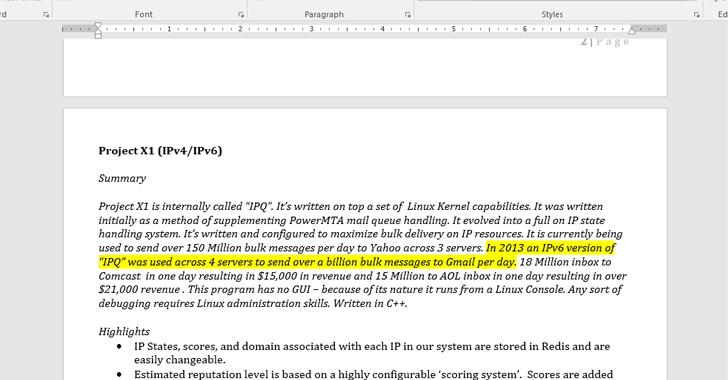Open the Clipboard pane launcher
This screenshot has height=380, width=728.
click(46, 15)
